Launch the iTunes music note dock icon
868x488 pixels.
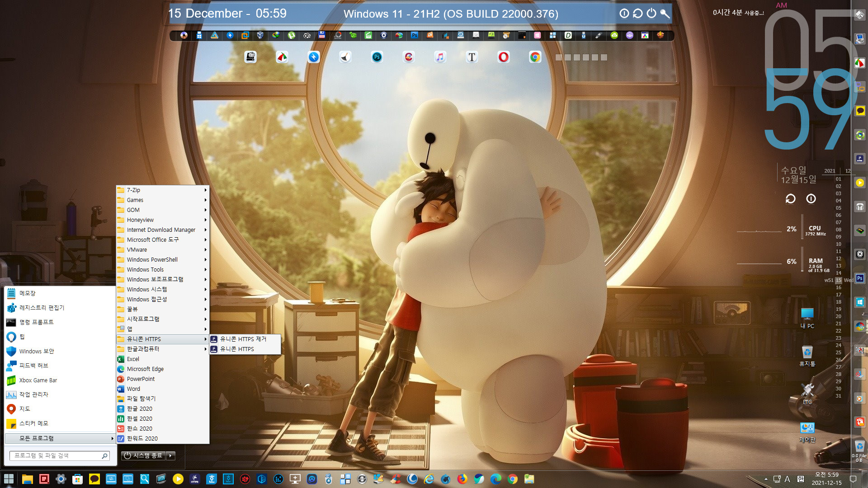click(440, 57)
